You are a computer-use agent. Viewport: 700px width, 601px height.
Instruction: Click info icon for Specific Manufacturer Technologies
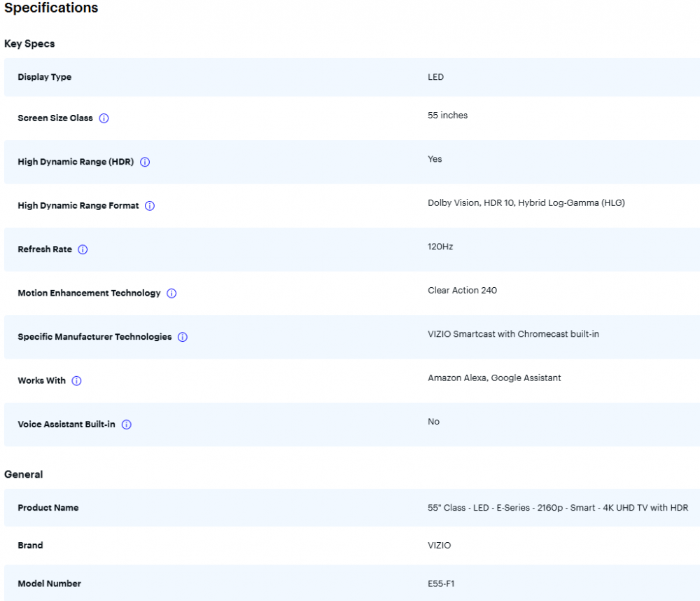[x=182, y=337]
